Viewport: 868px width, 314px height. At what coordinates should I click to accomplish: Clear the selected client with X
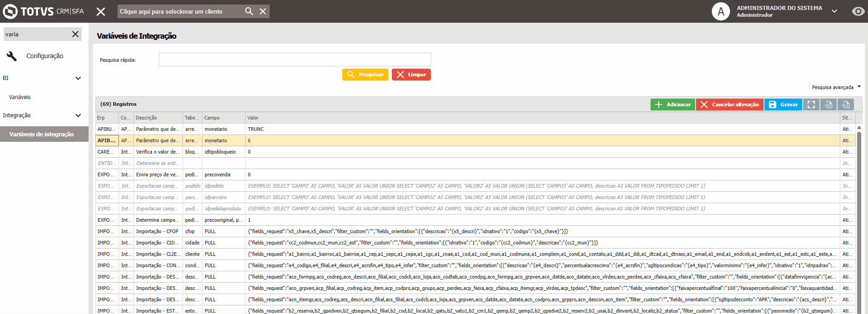[x=263, y=11]
